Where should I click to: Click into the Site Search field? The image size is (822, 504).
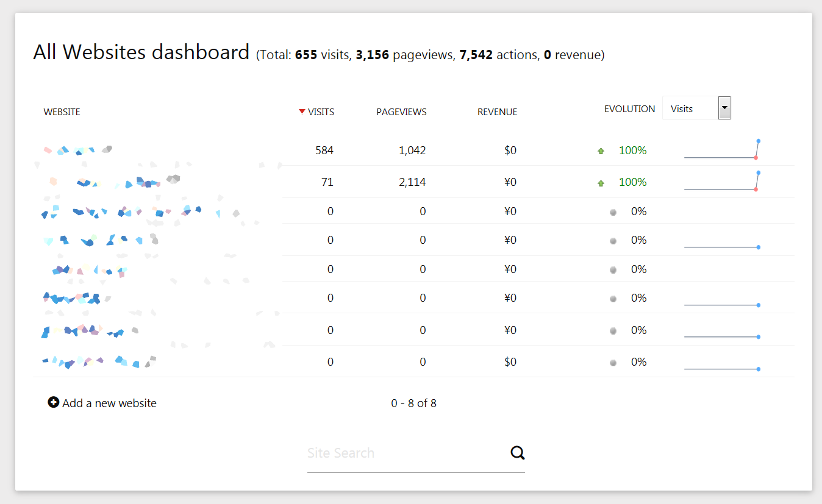point(406,453)
